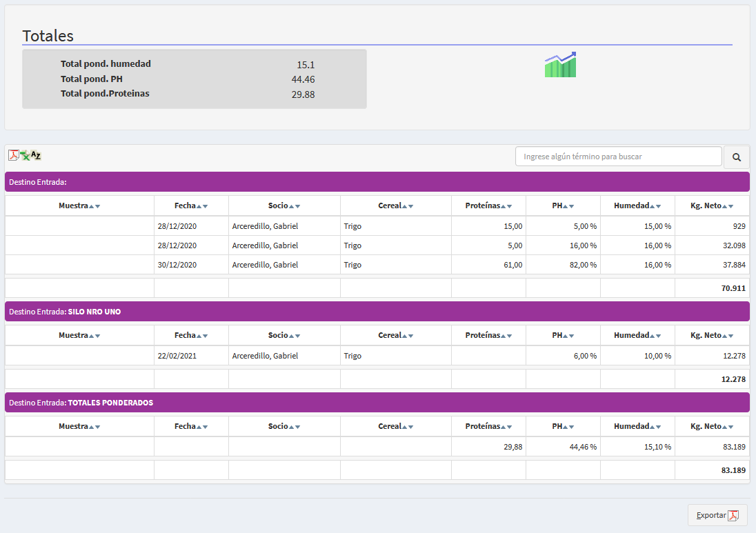Click the 22/02/2021 Arceredillo row
Image resolution: width=756 pixels, height=533 pixels.
click(265, 356)
